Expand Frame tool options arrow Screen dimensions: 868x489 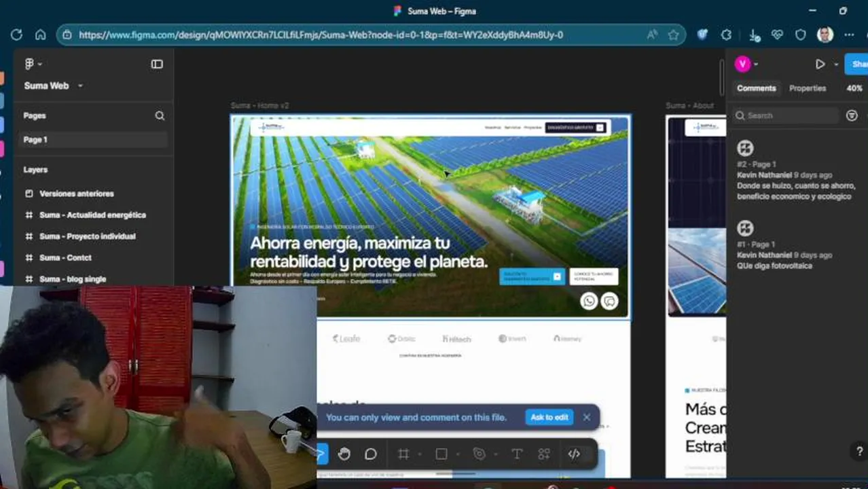point(420,454)
